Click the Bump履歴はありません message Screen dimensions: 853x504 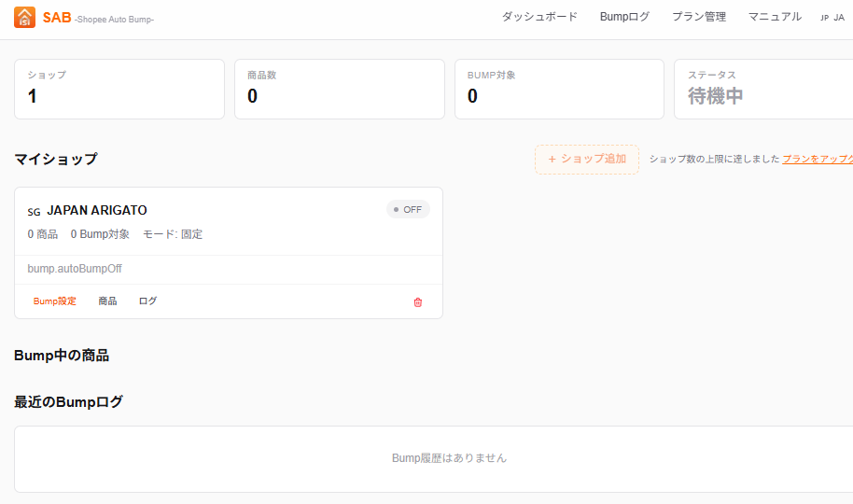click(449, 458)
